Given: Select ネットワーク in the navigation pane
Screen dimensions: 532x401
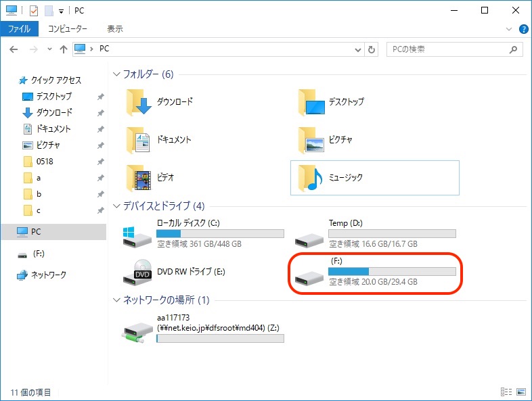Looking at the screenshot, I should pyautogui.click(x=49, y=275).
